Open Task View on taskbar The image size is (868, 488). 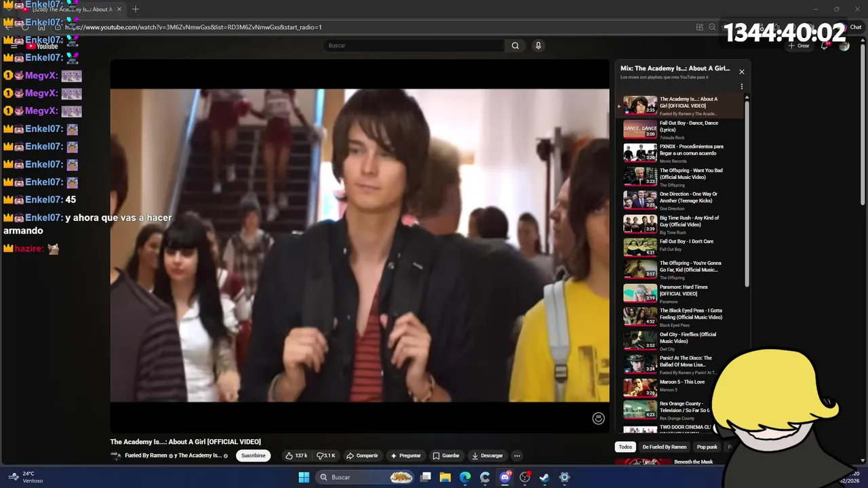[426, 477]
